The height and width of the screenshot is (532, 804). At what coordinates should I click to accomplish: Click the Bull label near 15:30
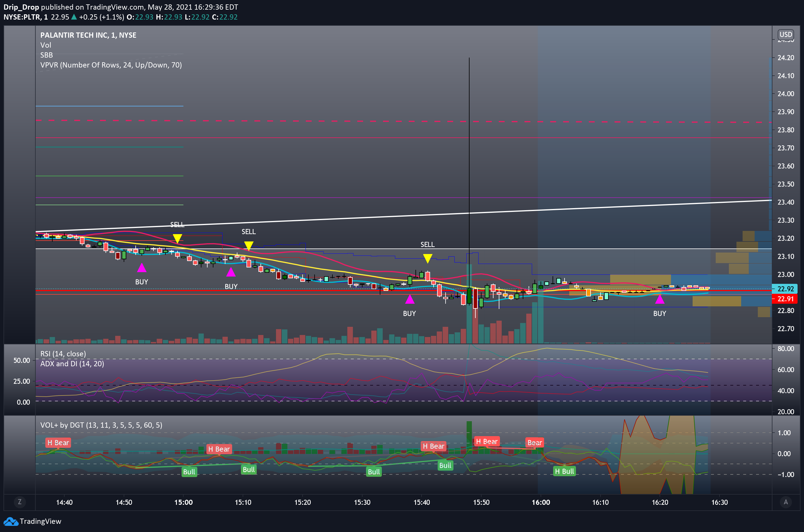pyautogui.click(x=374, y=472)
